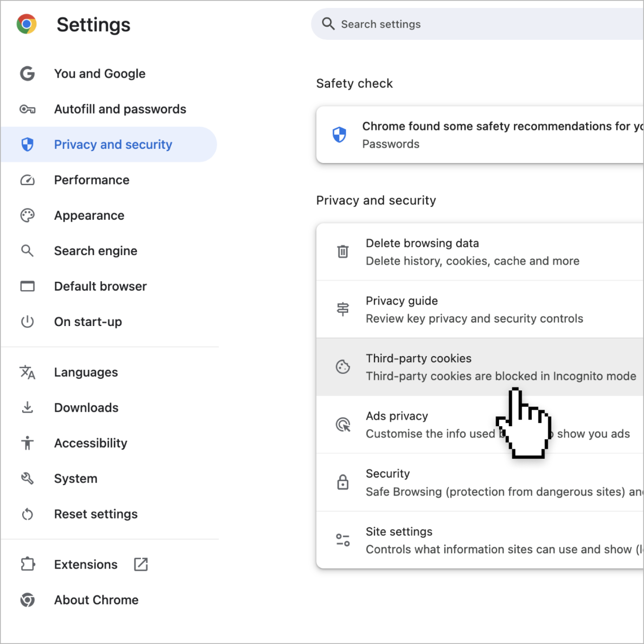Open Security safe browsing row

[480, 482]
